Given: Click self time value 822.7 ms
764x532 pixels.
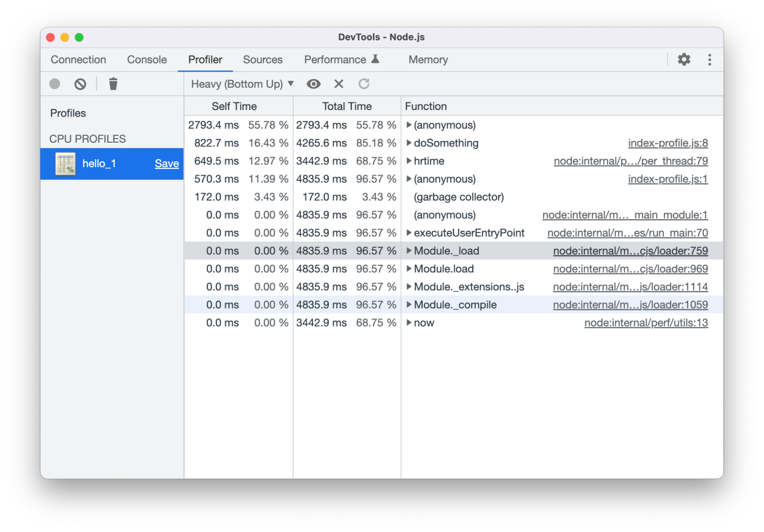Looking at the screenshot, I should click(x=216, y=143).
